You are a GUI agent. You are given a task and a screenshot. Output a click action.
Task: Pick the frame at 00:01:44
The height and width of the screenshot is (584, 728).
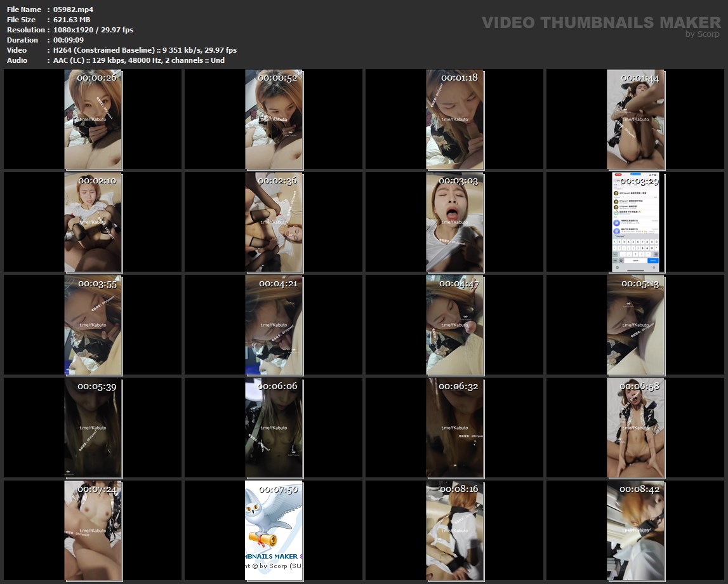pos(635,119)
